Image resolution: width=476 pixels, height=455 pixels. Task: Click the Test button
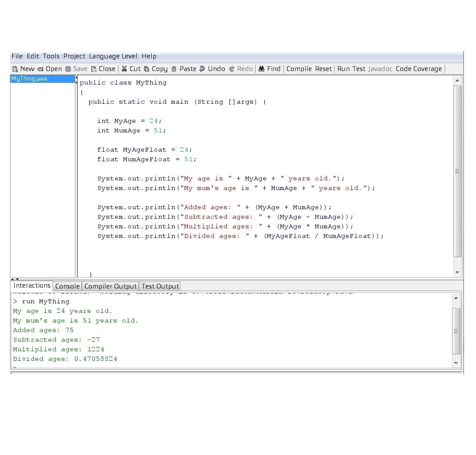pyautogui.click(x=358, y=69)
